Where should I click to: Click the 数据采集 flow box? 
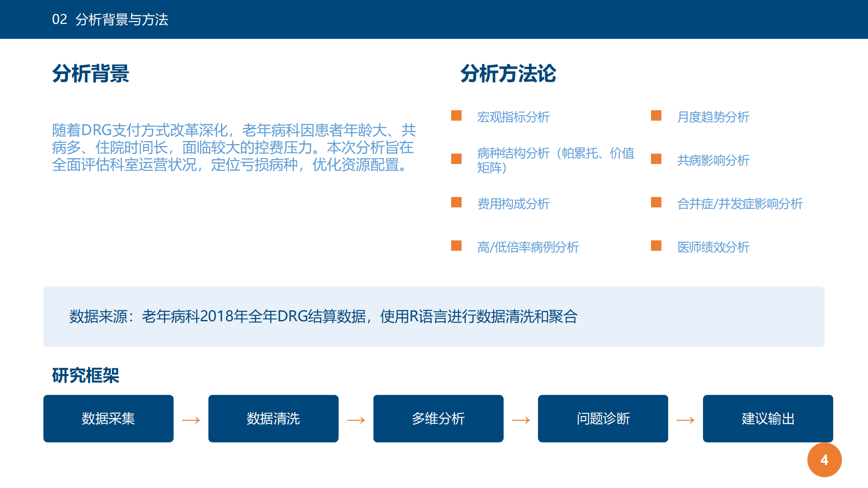pos(108,419)
